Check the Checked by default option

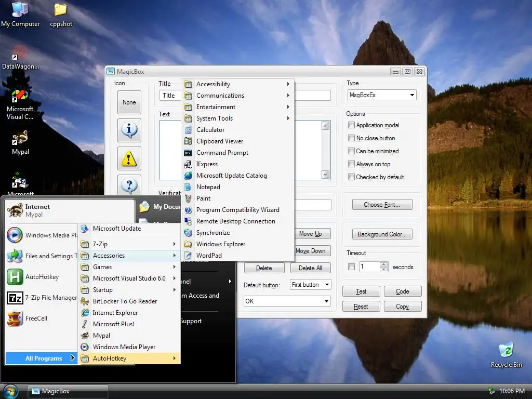[x=352, y=177]
